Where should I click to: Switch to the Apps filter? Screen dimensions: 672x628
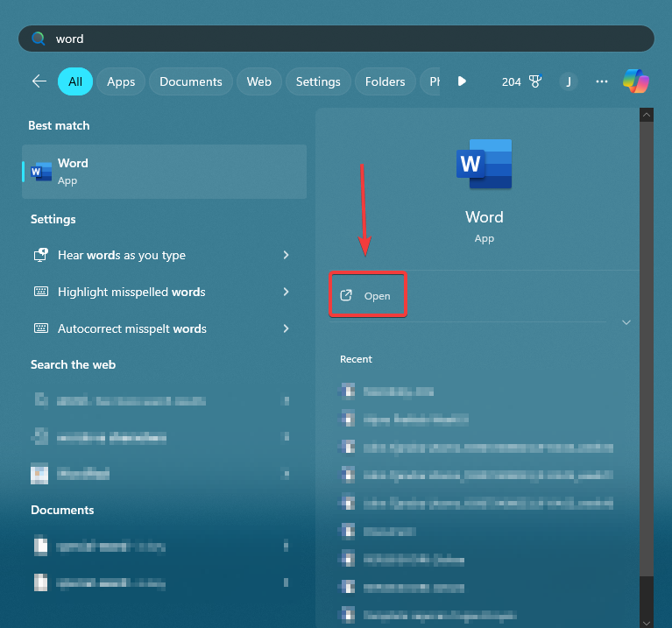[x=121, y=81]
